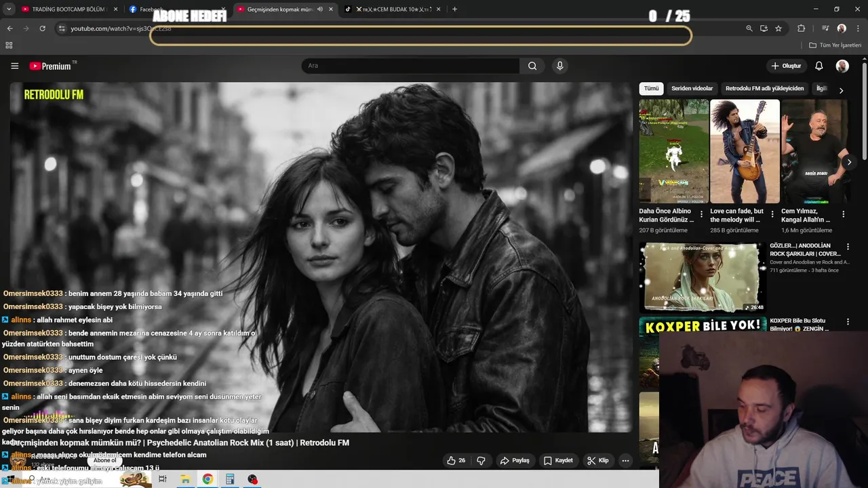Open YouTube notifications bell
The width and height of the screenshot is (868, 488).
[819, 66]
